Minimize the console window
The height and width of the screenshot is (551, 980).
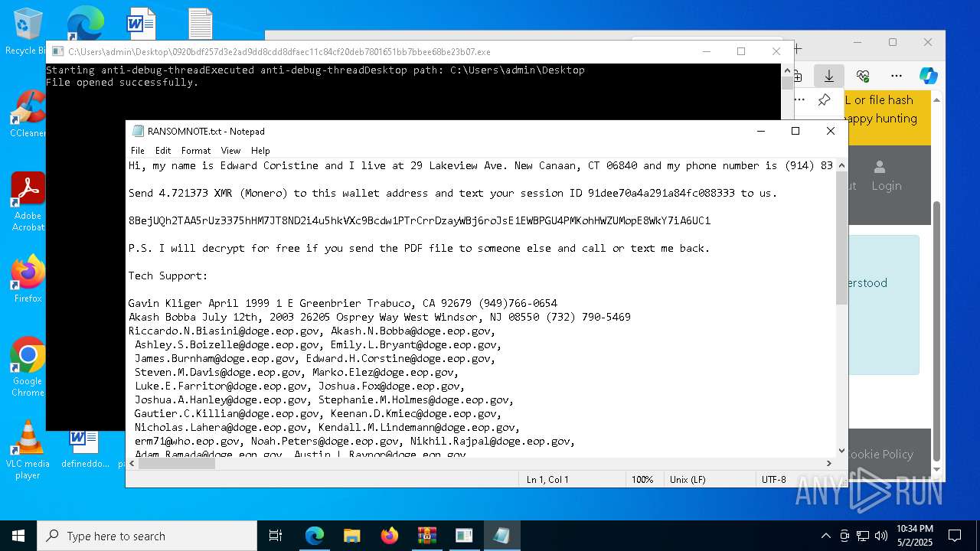pyautogui.click(x=706, y=52)
